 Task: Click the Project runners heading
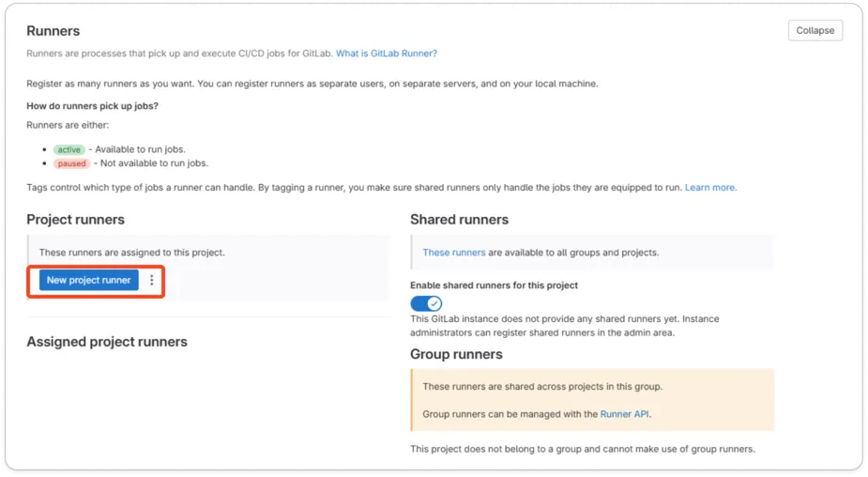(x=75, y=220)
